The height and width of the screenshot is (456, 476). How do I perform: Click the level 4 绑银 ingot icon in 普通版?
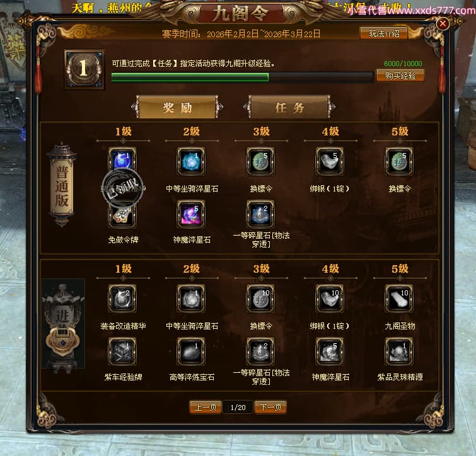tap(330, 161)
